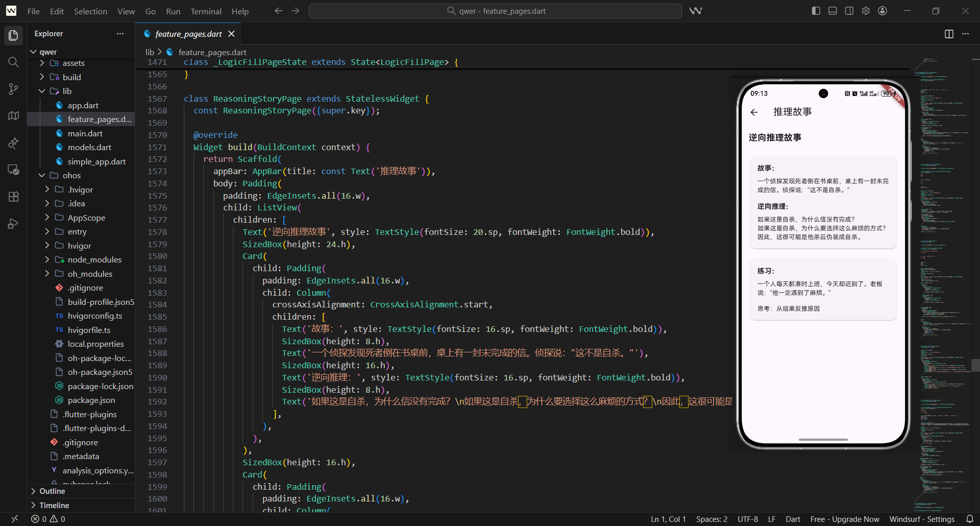Viewport: 980px width, 526px height.
Task: Toggle the secondary side bar layout icon
Action: click(849, 11)
